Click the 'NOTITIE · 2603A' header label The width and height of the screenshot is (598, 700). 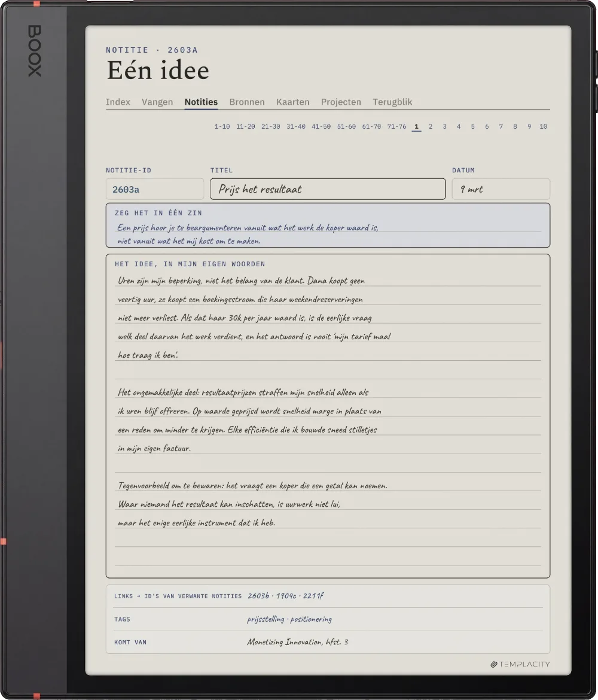coord(152,50)
